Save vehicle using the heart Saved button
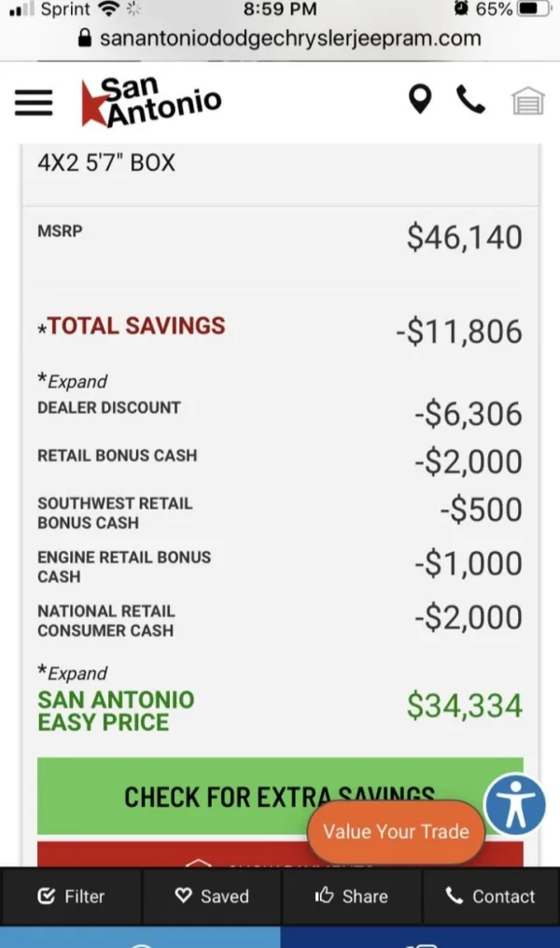 coord(212,897)
